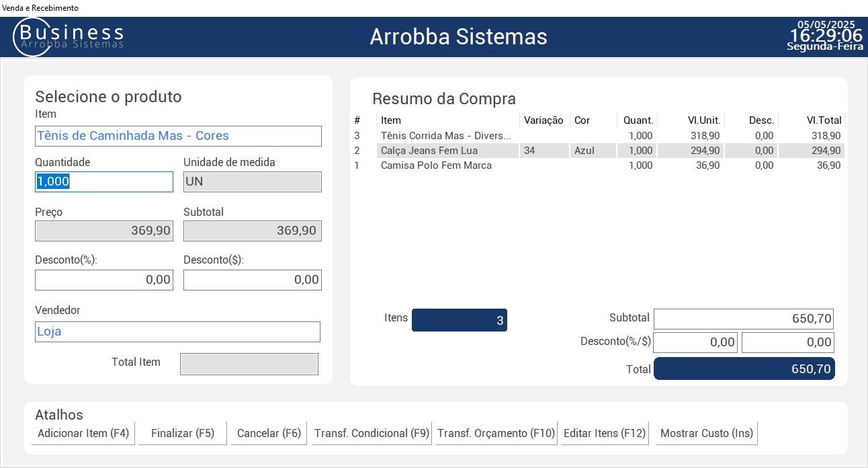Cancel the sale with Cancelar (F6)
Image resolution: width=868 pixels, height=468 pixels.
point(269,434)
